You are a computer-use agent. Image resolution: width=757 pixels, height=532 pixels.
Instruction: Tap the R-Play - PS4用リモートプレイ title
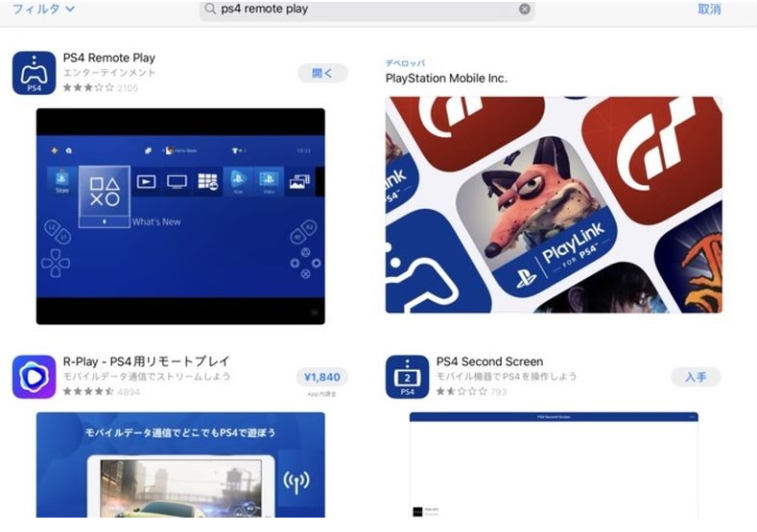click(x=146, y=361)
